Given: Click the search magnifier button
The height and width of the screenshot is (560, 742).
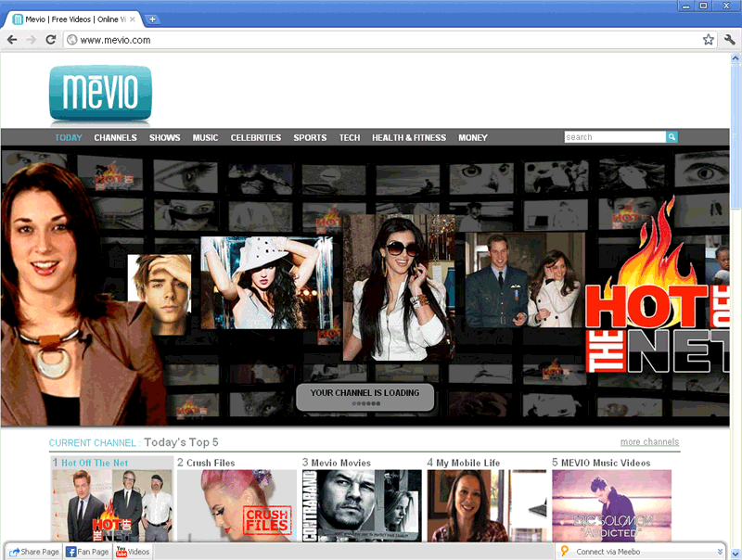Looking at the screenshot, I should 672,137.
